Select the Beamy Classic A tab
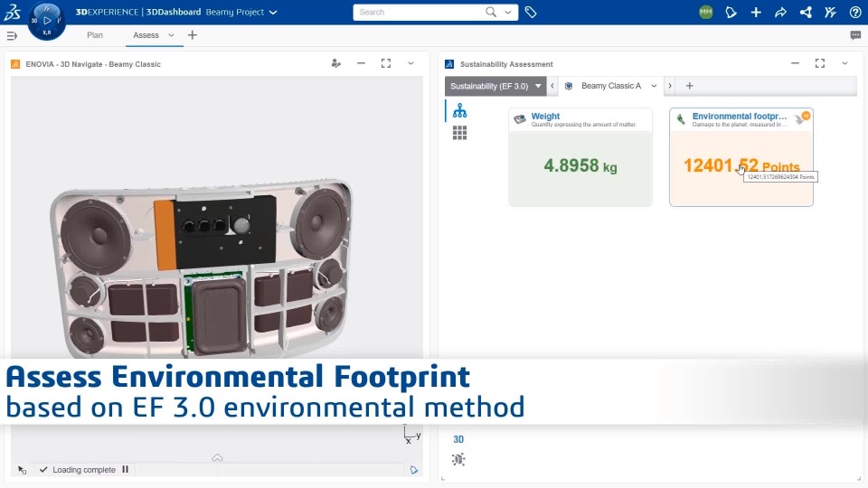The image size is (868, 488). (610, 86)
